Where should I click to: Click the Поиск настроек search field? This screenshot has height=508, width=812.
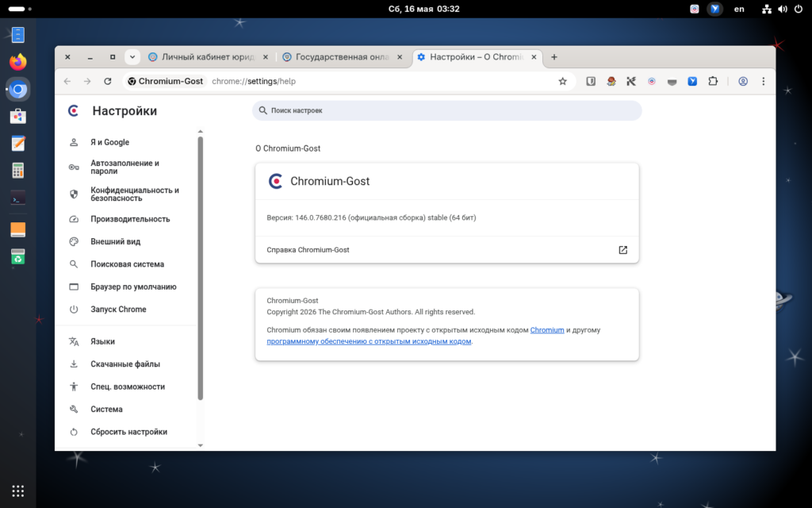pyautogui.click(x=447, y=110)
